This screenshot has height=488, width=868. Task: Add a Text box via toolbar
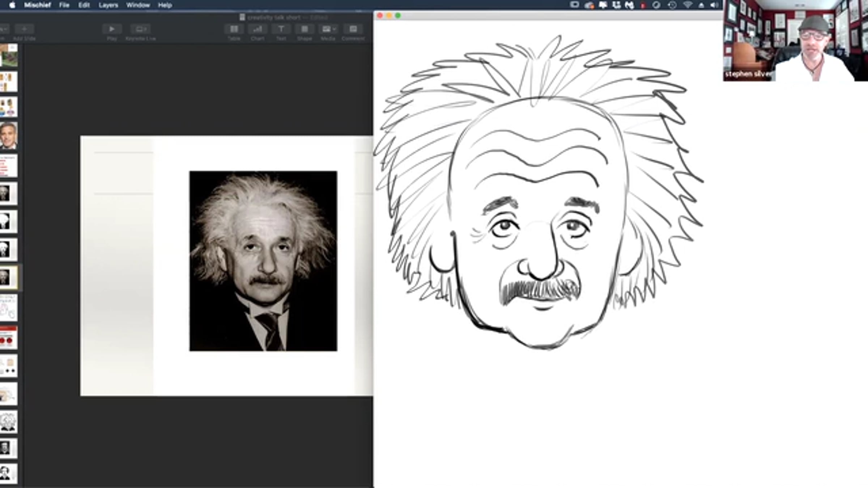(x=281, y=29)
